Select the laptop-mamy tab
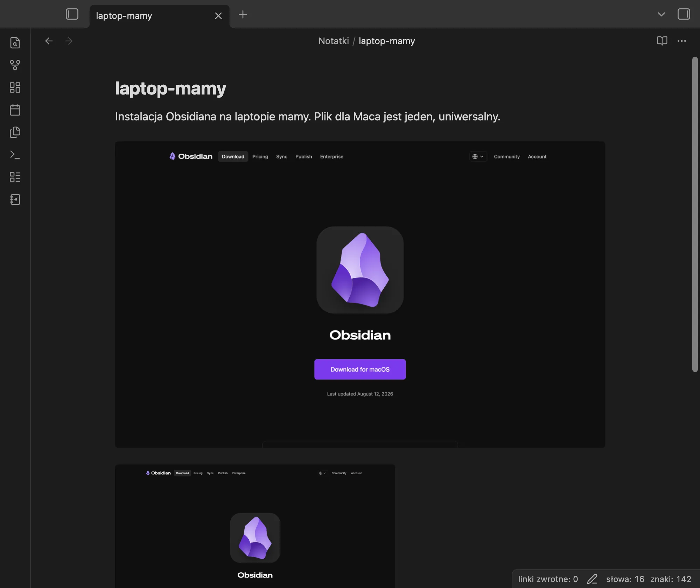Viewport: 700px width, 588px height. pos(160,16)
